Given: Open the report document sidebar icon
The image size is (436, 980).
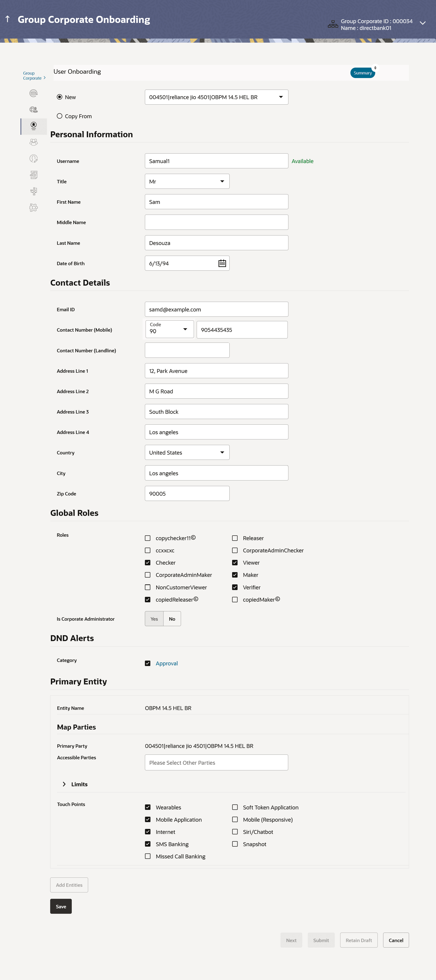Looking at the screenshot, I should click(34, 175).
